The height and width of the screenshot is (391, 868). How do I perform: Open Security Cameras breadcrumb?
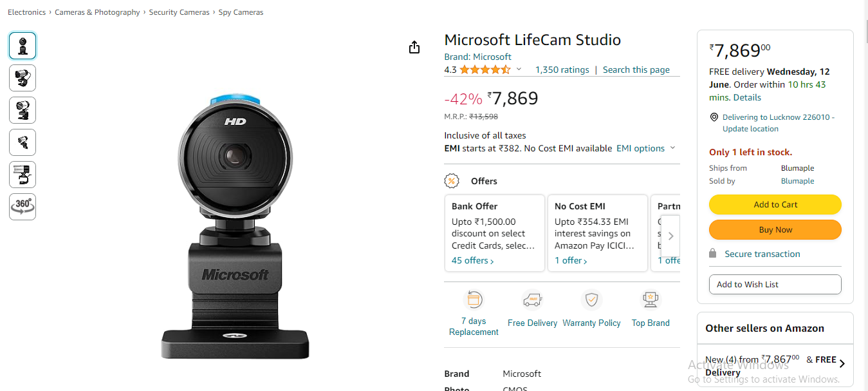click(x=179, y=12)
